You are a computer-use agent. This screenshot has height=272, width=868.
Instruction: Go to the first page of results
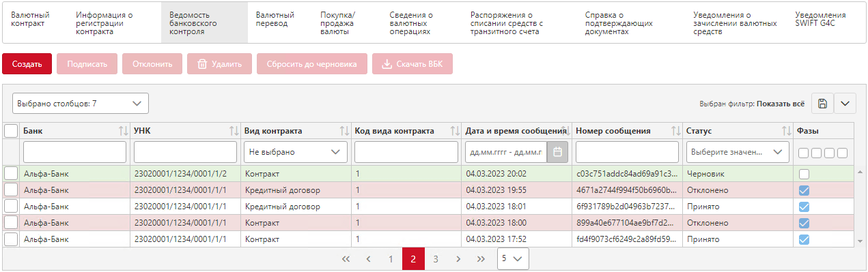click(x=346, y=259)
